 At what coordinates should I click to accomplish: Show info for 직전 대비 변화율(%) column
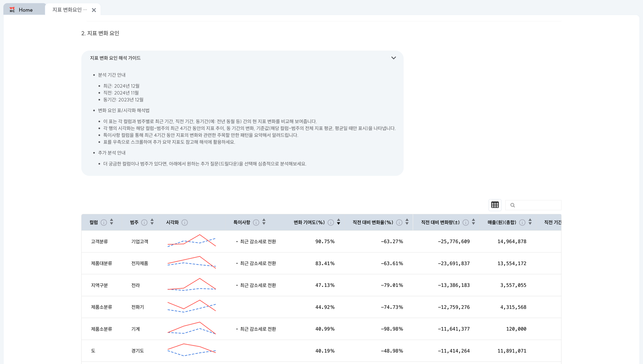(399, 222)
